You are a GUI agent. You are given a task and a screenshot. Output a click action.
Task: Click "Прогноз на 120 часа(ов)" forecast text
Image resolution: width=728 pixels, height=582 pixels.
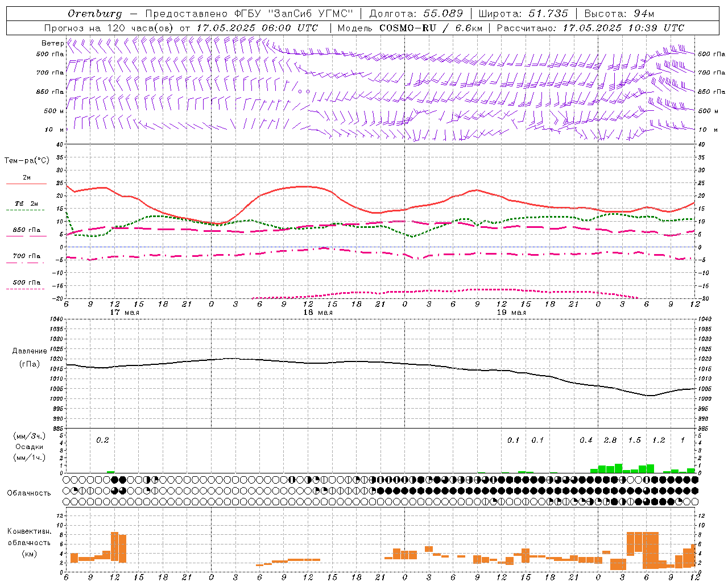point(109,28)
